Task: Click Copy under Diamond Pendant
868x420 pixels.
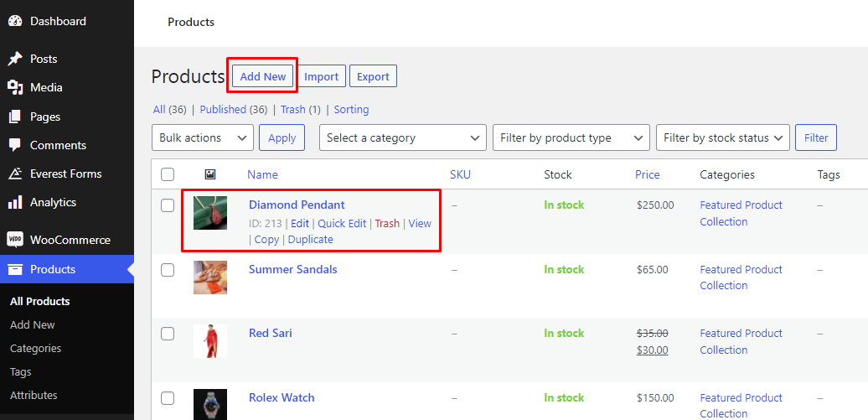Action: (266, 240)
